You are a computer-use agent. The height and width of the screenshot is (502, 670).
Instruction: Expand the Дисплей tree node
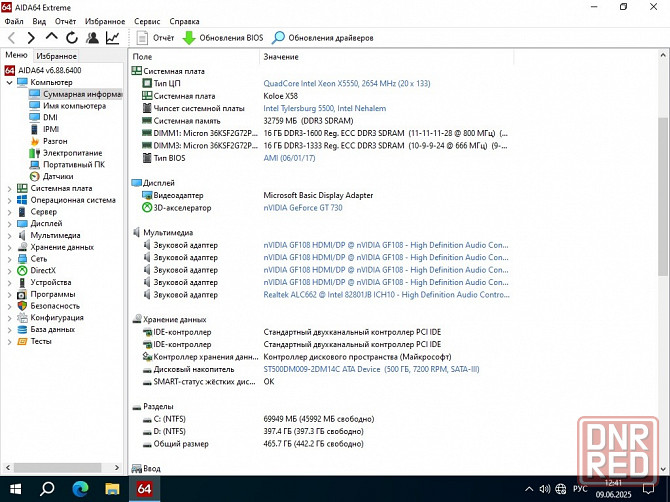pyautogui.click(x=9, y=223)
